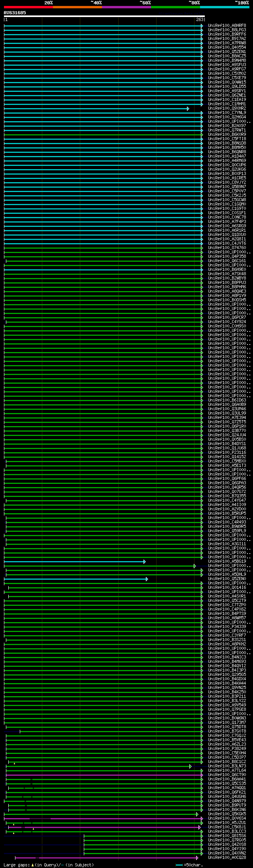Click label UniRef100_C1EAI9

227,100
